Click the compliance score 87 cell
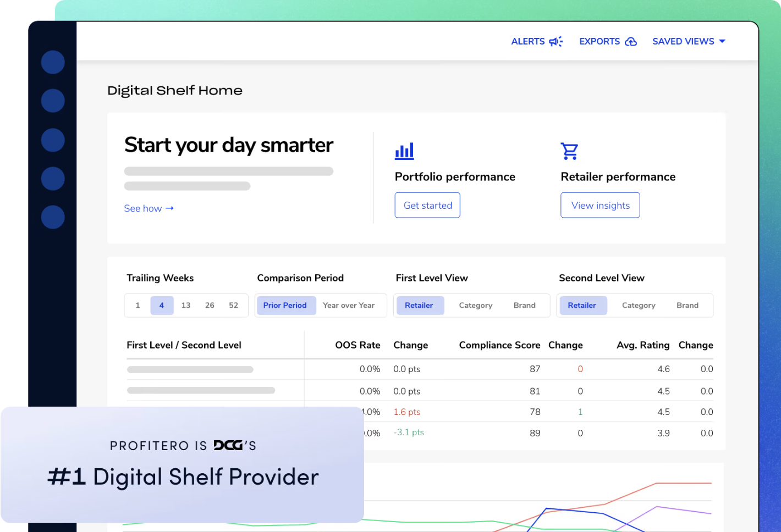 [x=535, y=369]
